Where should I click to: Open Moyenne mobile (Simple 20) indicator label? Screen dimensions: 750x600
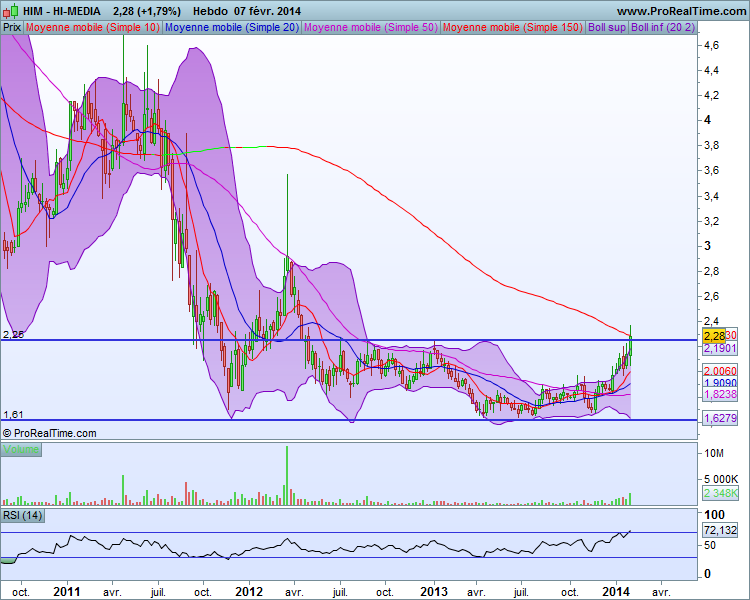[x=232, y=27]
